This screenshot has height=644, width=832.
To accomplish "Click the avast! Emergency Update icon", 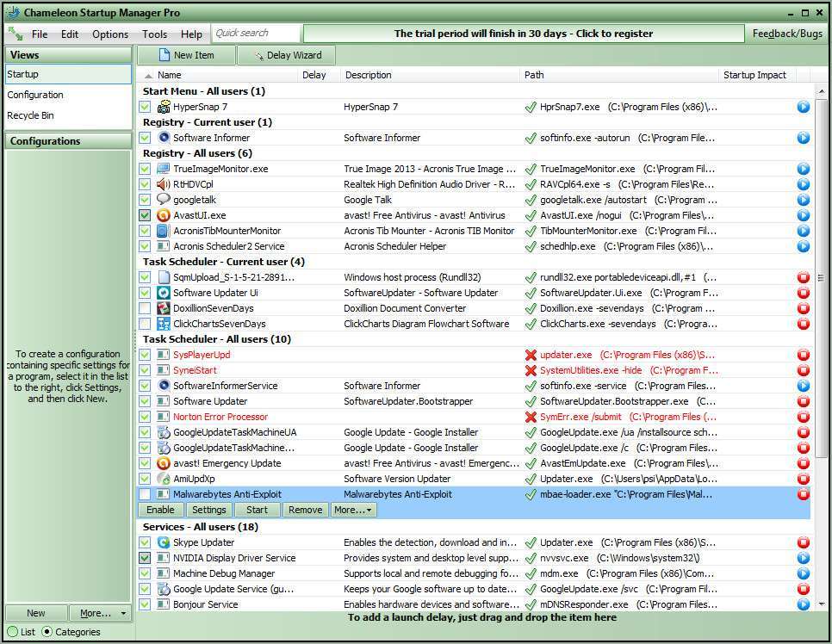I will pos(164,463).
